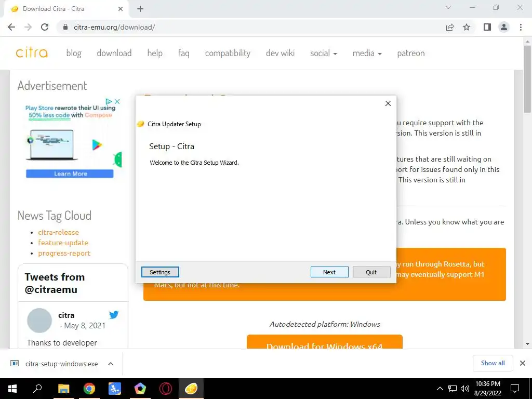Click Chrome icon in taskbar
This screenshot has width=532, height=399.
click(x=89, y=389)
